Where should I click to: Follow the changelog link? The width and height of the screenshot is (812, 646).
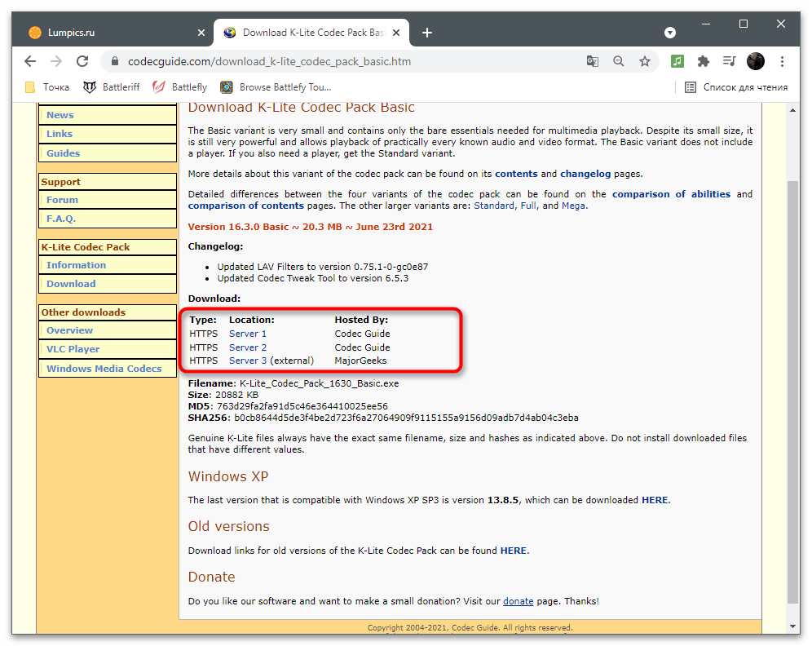point(585,174)
